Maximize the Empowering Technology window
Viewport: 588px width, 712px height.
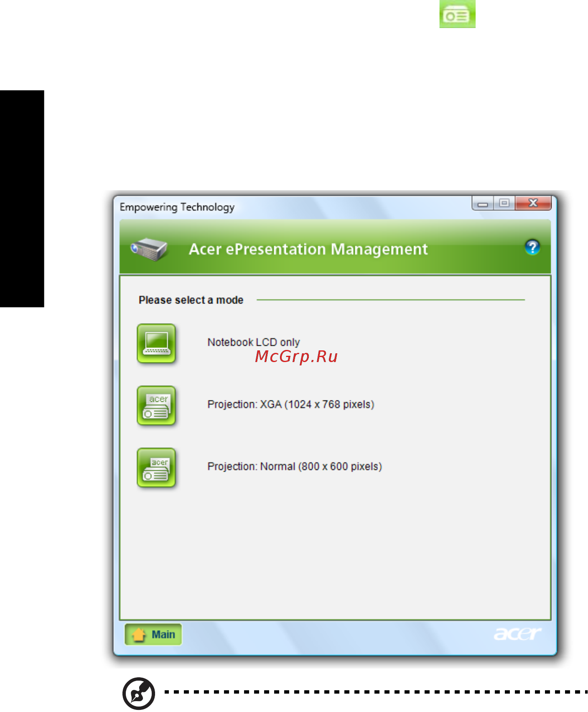point(504,203)
